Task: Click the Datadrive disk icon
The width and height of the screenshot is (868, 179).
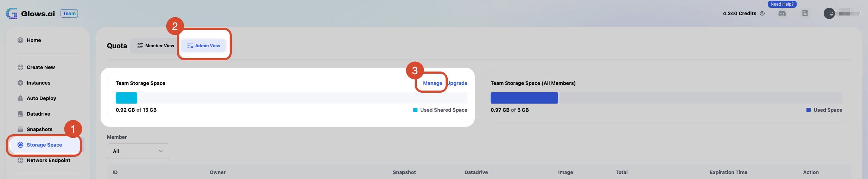Action: [x=20, y=114]
